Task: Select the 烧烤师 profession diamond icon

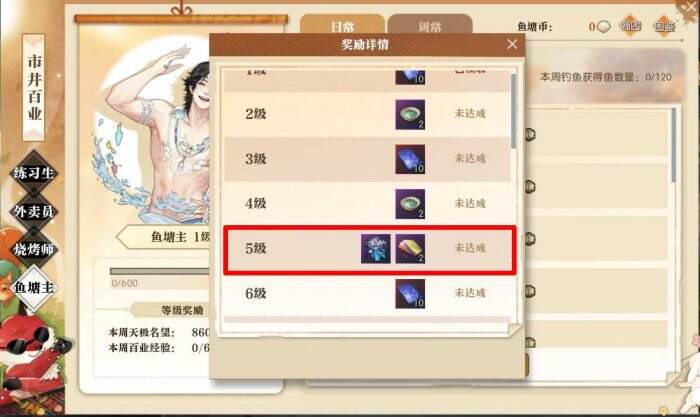Action: coord(34,249)
